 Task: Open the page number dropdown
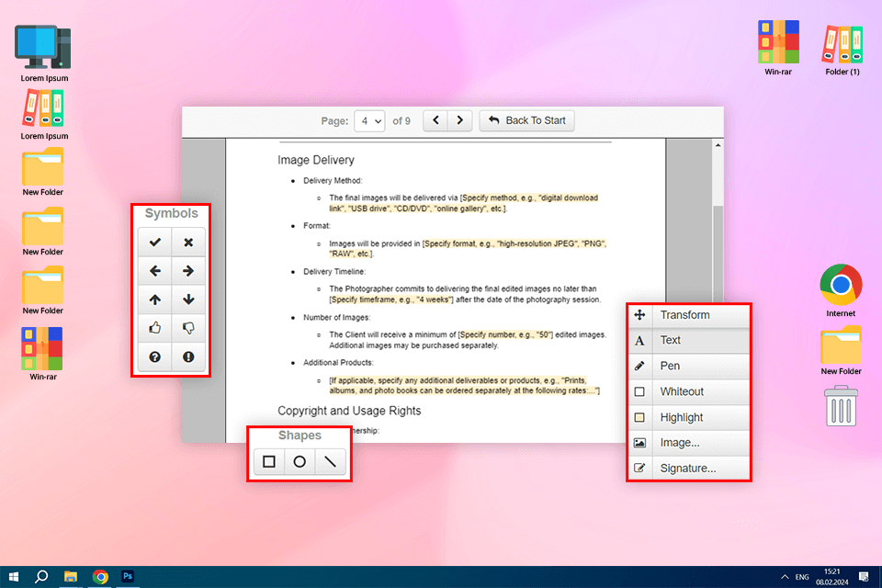point(369,121)
